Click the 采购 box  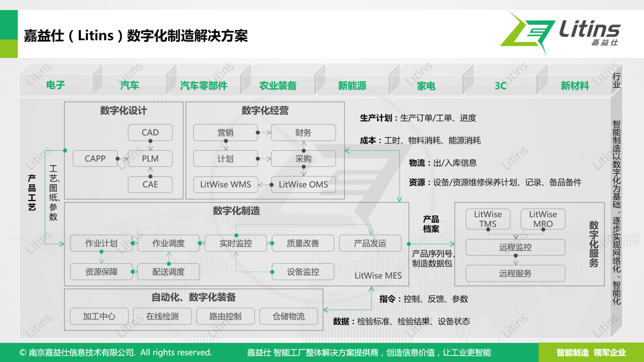pyautogui.click(x=303, y=158)
